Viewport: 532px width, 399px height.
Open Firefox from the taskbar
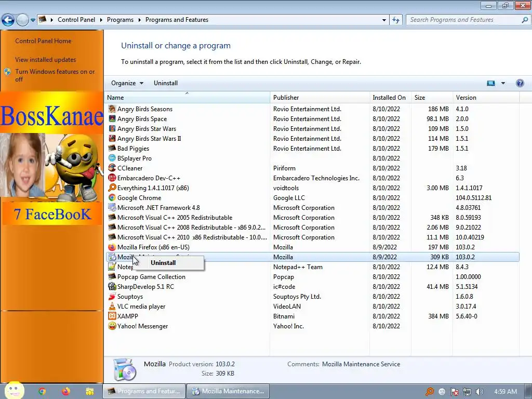(66, 391)
